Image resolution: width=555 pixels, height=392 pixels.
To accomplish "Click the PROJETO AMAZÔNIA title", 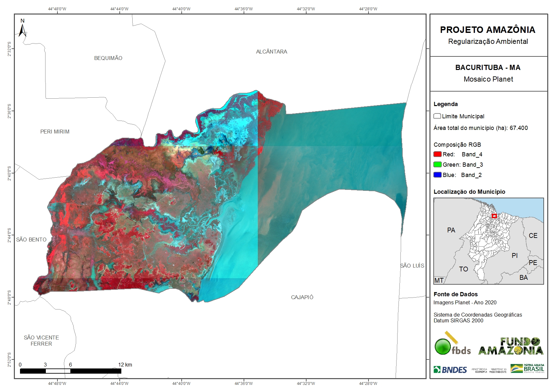I will (488, 30).
